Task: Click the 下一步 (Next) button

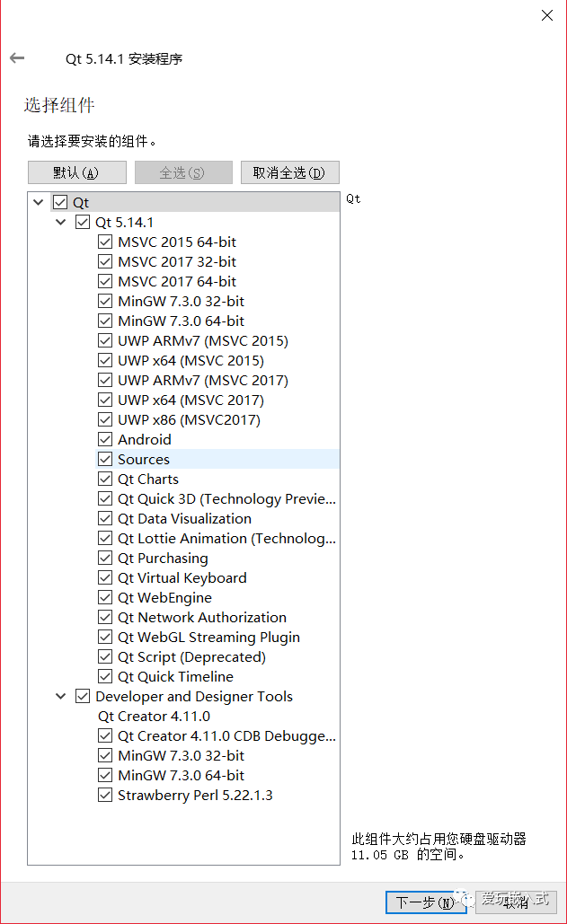Action: tap(426, 902)
